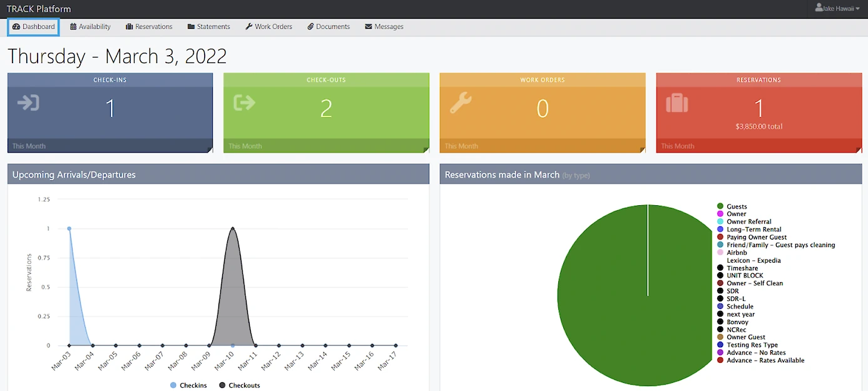Toggle Guests entry in pie legend
The height and width of the screenshot is (391, 868).
pos(736,206)
